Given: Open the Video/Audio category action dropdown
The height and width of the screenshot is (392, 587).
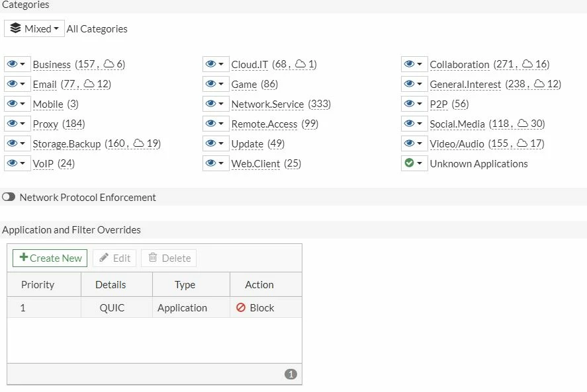Looking at the screenshot, I should point(414,143).
